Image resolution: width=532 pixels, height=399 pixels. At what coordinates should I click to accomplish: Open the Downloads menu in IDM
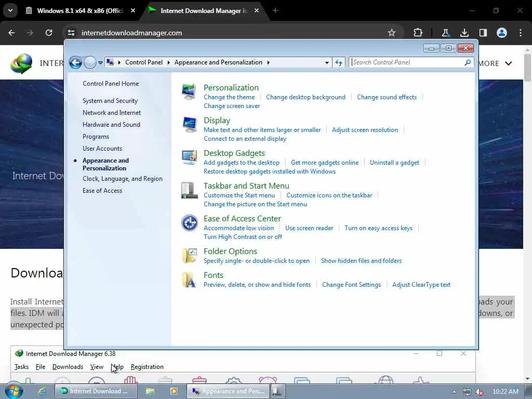point(68,367)
